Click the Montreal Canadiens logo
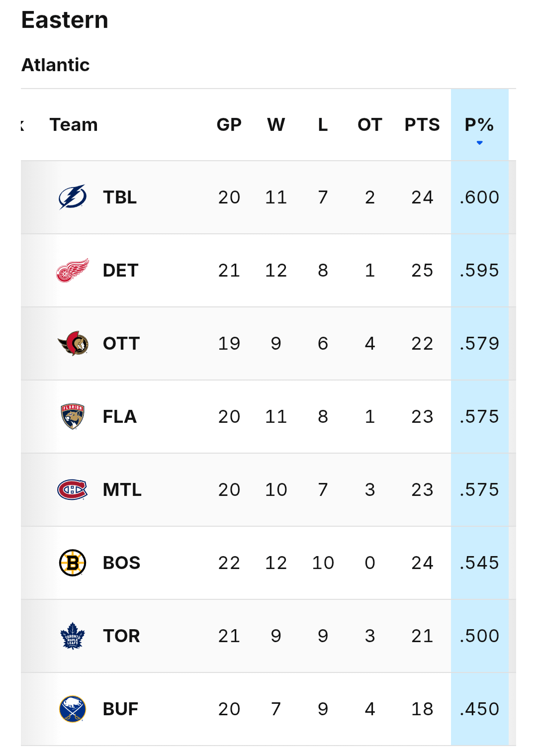537x756 pixels. [x=73, y=489]
